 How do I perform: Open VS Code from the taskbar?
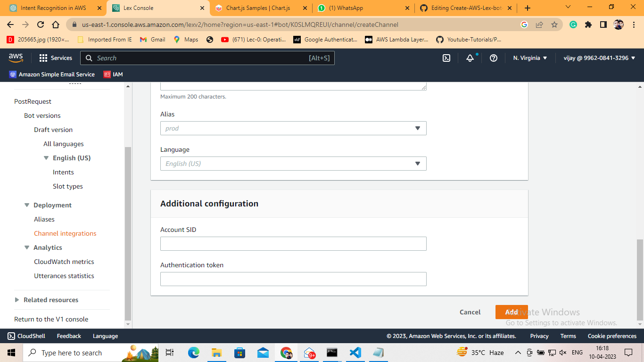point(355,352)
